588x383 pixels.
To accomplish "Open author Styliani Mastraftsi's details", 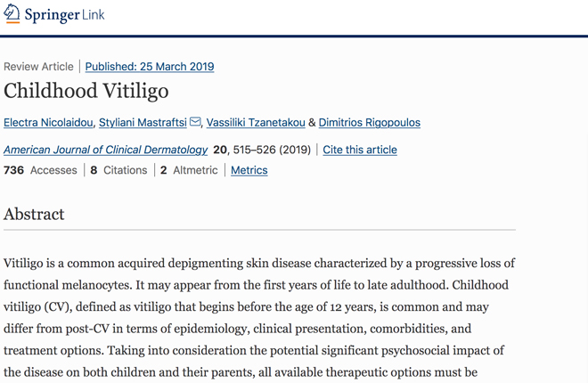I will (x=143, y=123).
